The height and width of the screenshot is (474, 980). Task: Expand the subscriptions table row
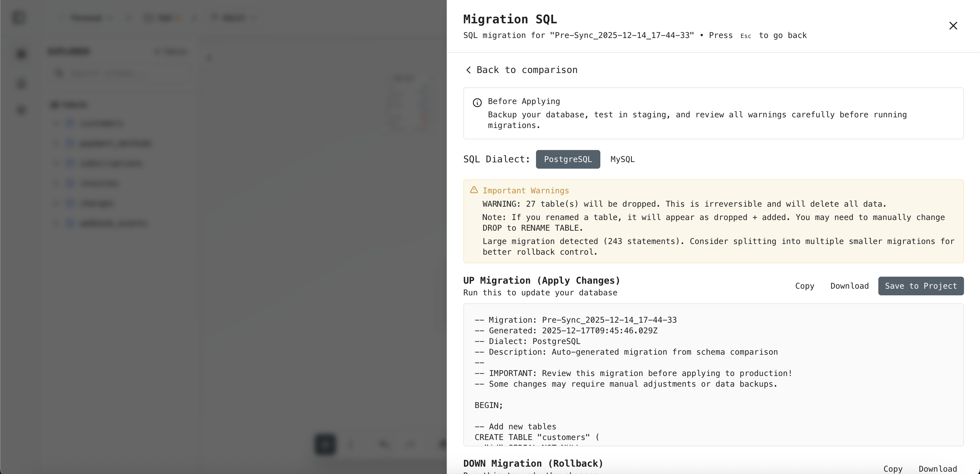[x=56, y=163]
